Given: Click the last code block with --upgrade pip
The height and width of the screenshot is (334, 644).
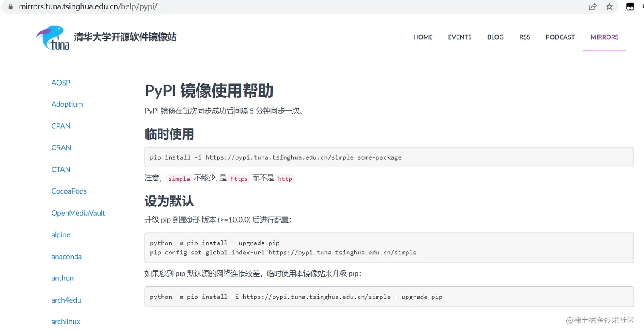Looking at the screenshot, I should pos(389,297).
